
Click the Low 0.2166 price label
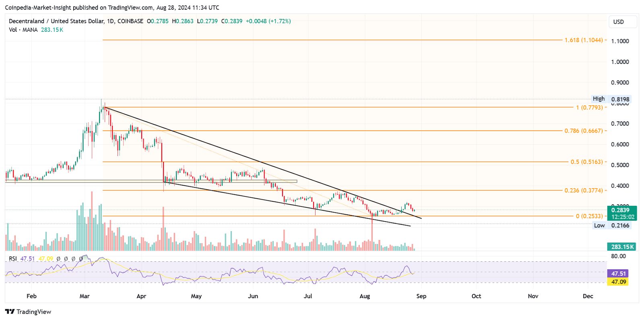point(612,226)
